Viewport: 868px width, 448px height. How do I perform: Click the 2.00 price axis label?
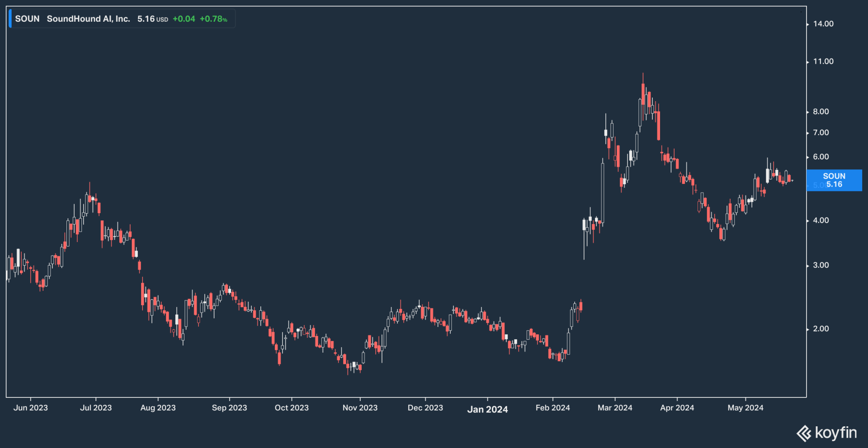point(821,329)
